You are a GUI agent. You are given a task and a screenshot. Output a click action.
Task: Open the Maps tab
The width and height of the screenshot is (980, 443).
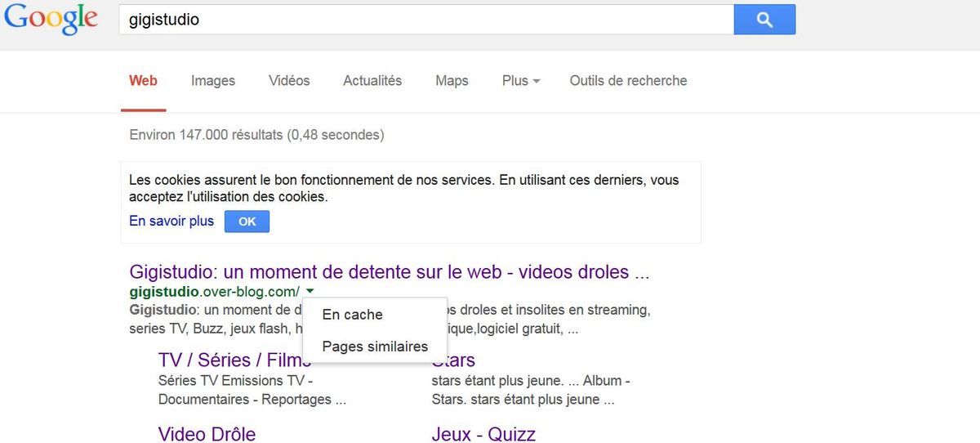click(x=452, y=81)
